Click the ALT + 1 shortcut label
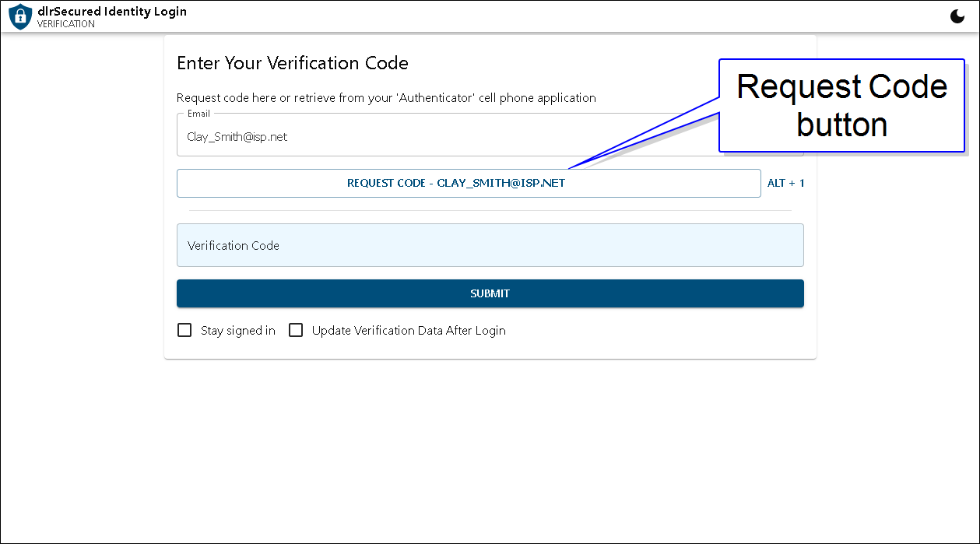Image resolution: width=980 pixels, height=544 pixels. (785, 184)
